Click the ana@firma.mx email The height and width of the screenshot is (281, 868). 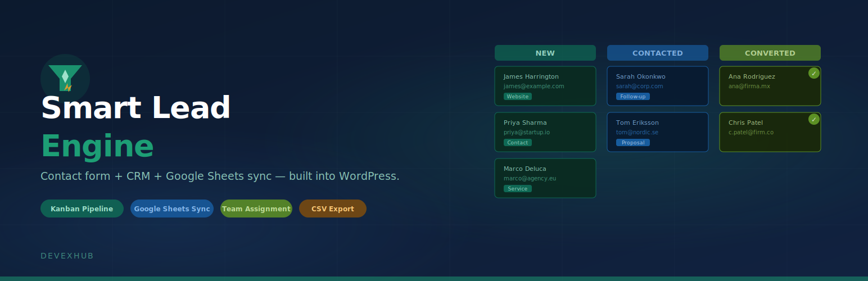pyautogui.click(x=749, y=86)
